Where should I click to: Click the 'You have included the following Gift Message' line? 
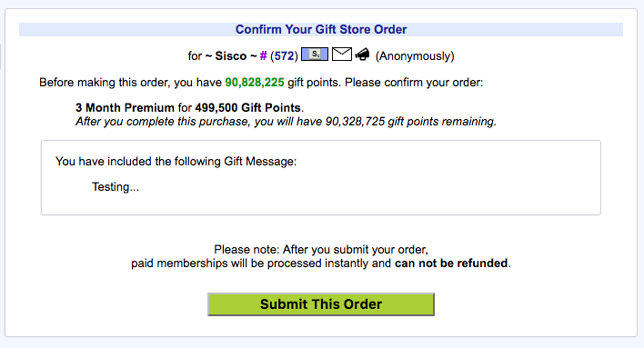point(176,161)
